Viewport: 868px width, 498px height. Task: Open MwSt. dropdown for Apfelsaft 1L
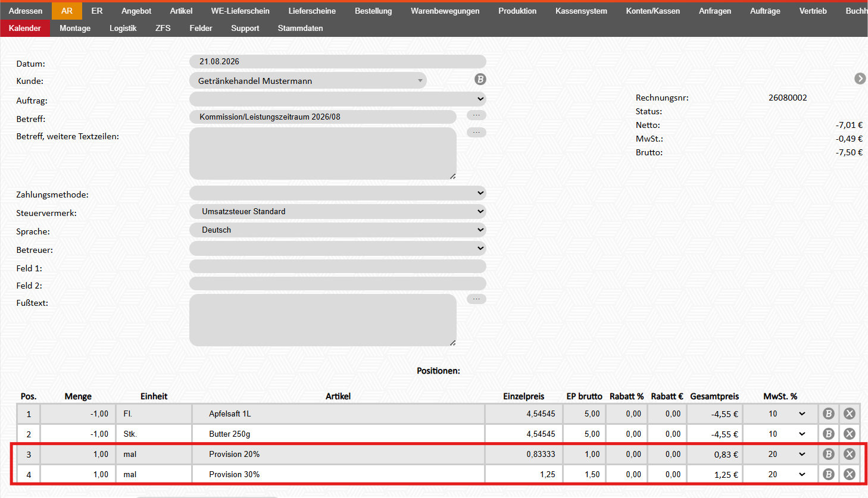pyautogui.click(x=781, y=414)
